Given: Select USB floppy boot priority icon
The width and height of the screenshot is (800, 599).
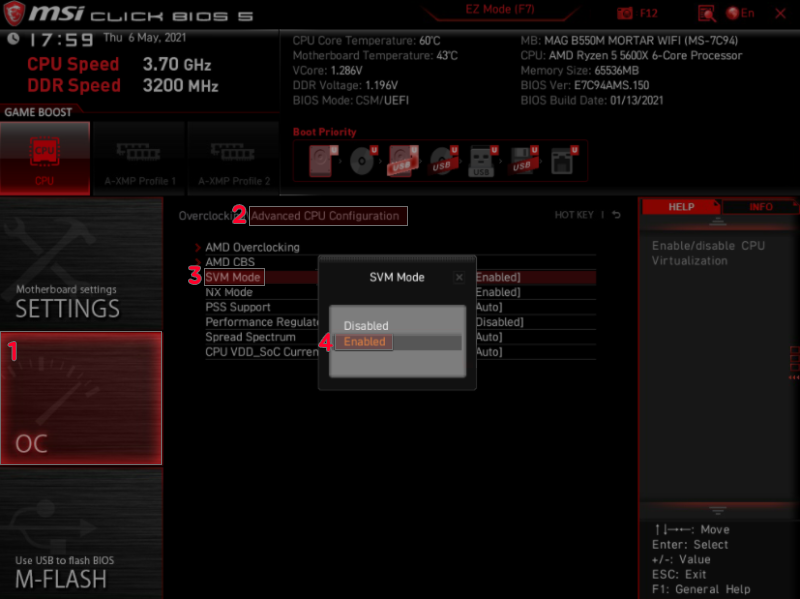Looking at the screenshot, I should (522, 161).
